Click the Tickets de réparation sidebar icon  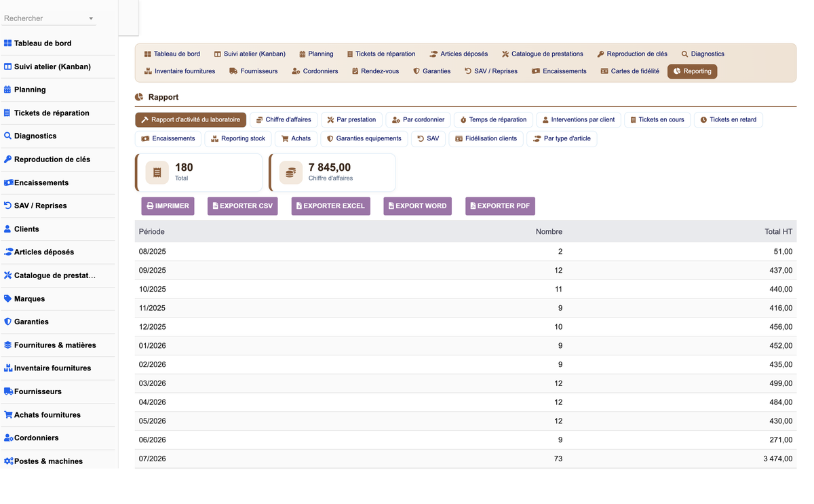(x=8, y=113)
